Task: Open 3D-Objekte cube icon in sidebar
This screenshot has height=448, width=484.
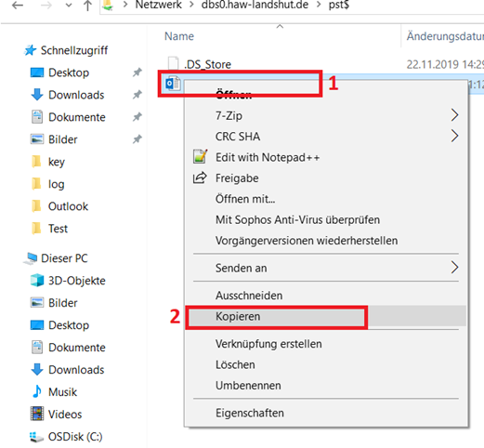Action: (37, 280)
